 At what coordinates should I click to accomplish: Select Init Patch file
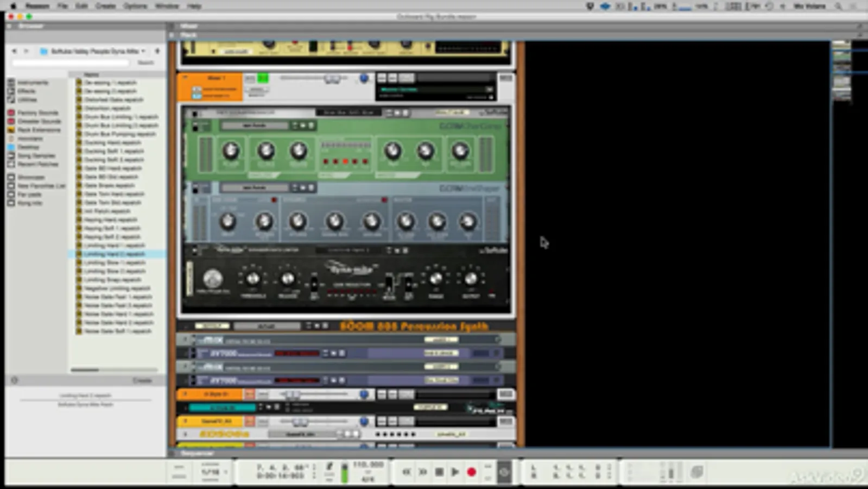point(107,211)
